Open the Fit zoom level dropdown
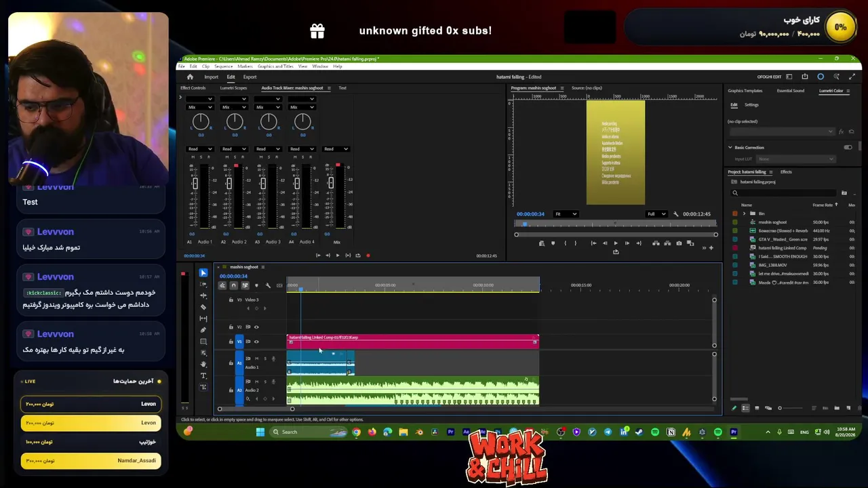868x488 pixels. 566,214
